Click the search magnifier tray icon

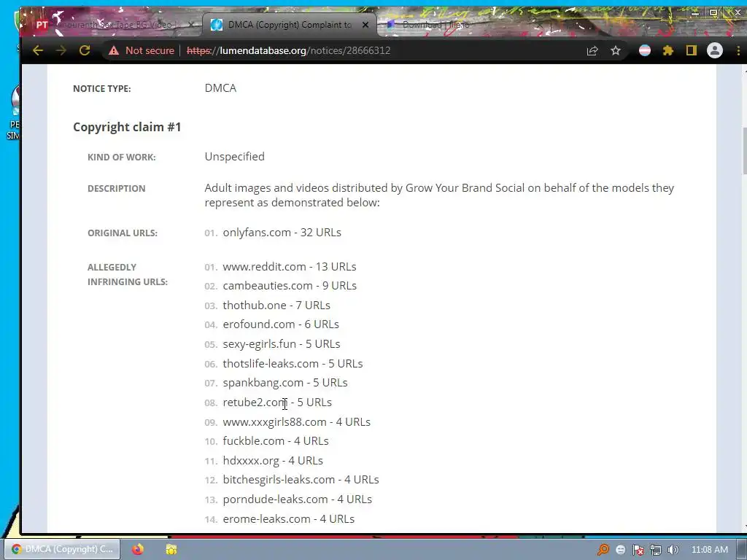point(603,550)
